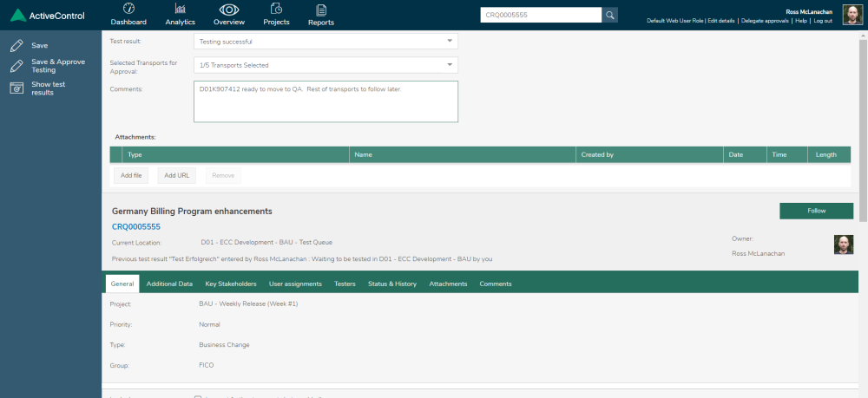The width and height of the screenshot is (868, 398).
Task: Click the Business Change type value
Action: pyautogui.click(x=224, y=345)
